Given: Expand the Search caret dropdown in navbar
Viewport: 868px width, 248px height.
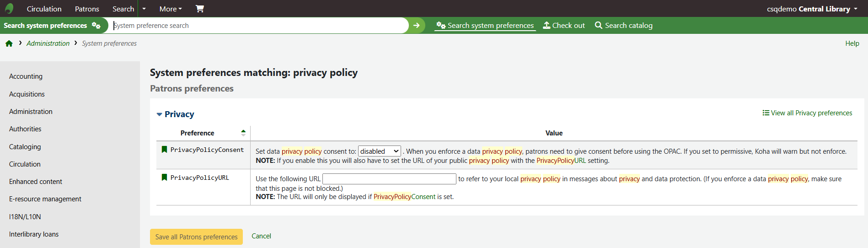Looking at the screenshot, I should coord(144,9).
